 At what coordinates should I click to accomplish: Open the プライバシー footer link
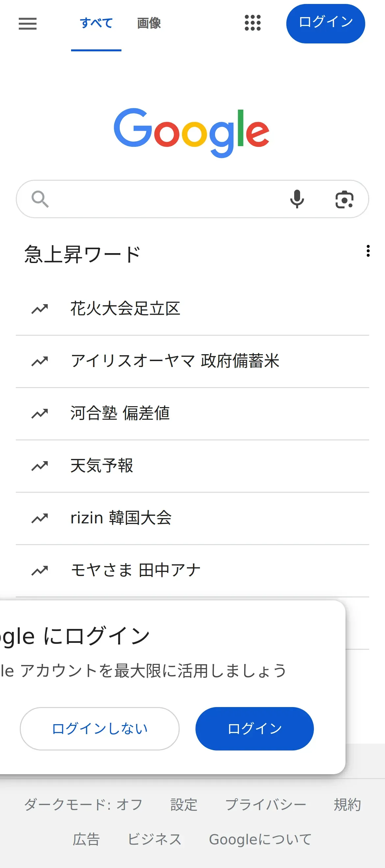(266, 805)
